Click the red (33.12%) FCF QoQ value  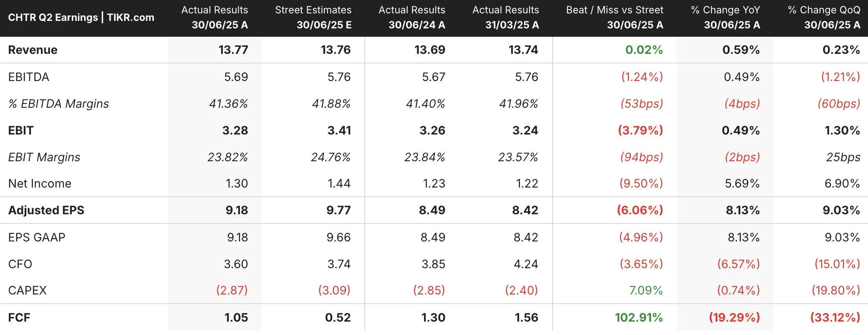pos(835,317)
